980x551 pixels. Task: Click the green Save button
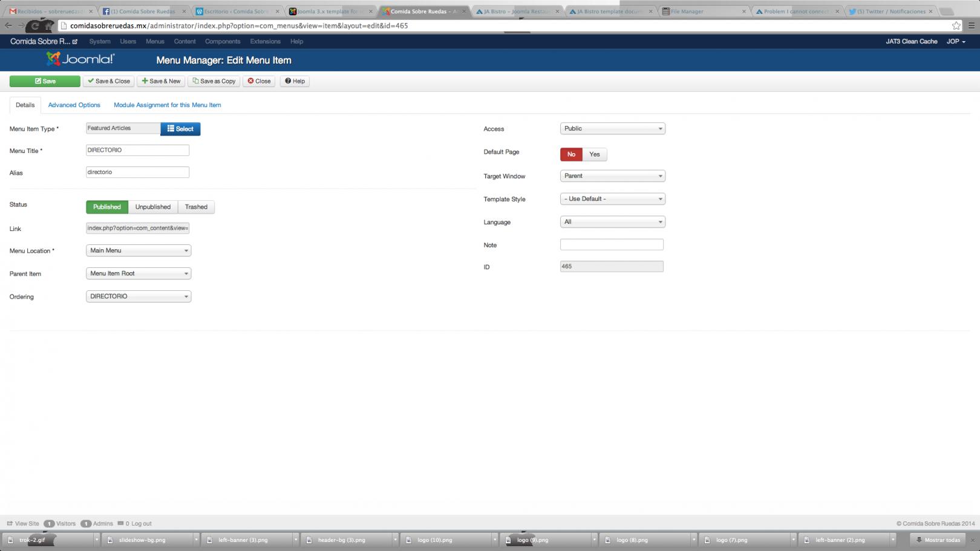point(45,81)
